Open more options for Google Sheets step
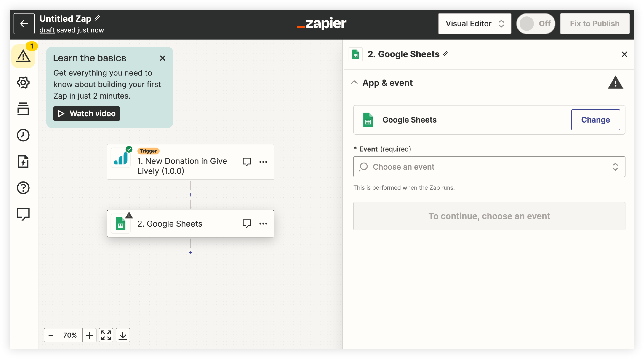644x359 pixels. (263, 224)
